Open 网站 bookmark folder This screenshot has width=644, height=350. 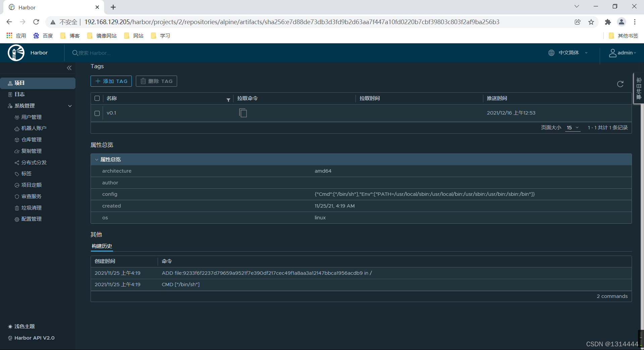tap(134, 36)
